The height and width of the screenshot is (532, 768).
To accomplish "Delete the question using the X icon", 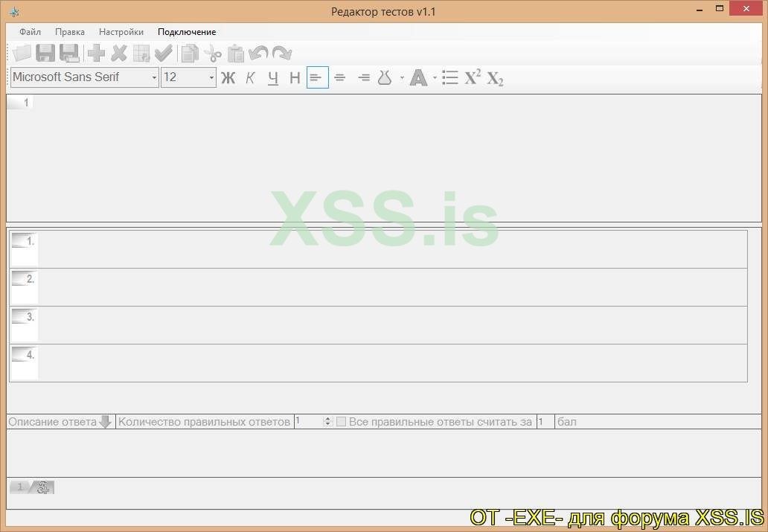I will (118, 52).
